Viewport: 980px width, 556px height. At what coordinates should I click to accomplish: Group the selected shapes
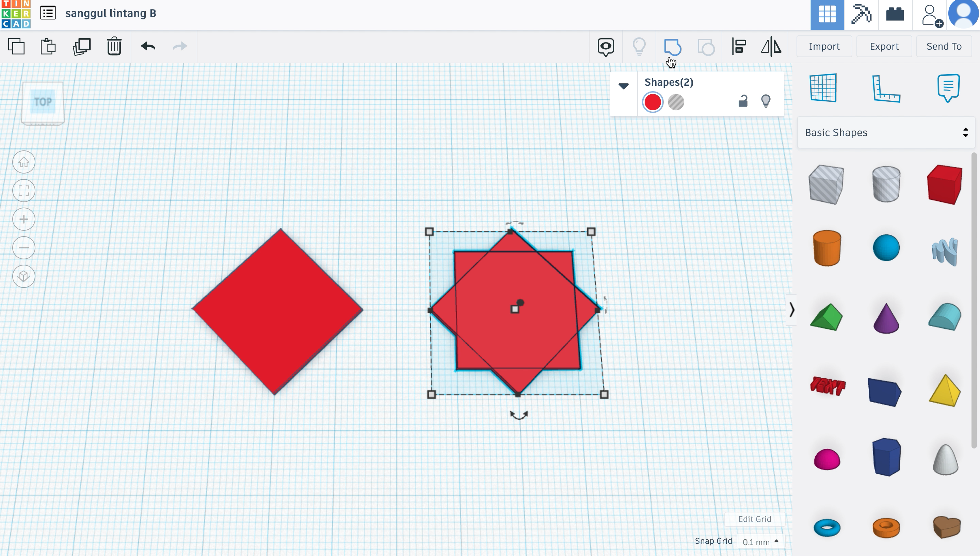tap(673, 47)
